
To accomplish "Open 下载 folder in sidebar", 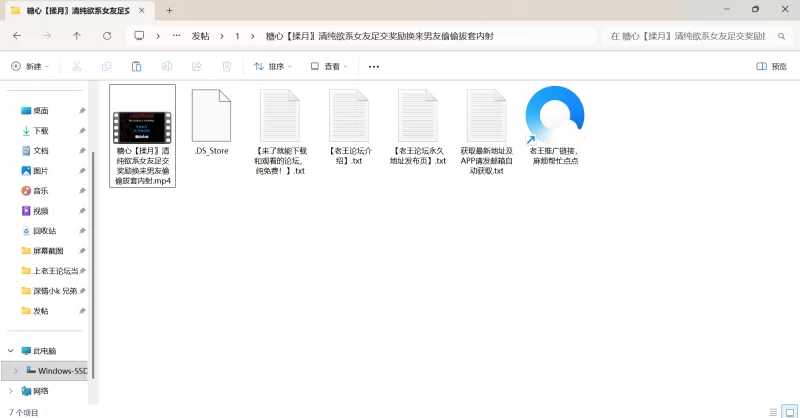I will pos(41,130).
